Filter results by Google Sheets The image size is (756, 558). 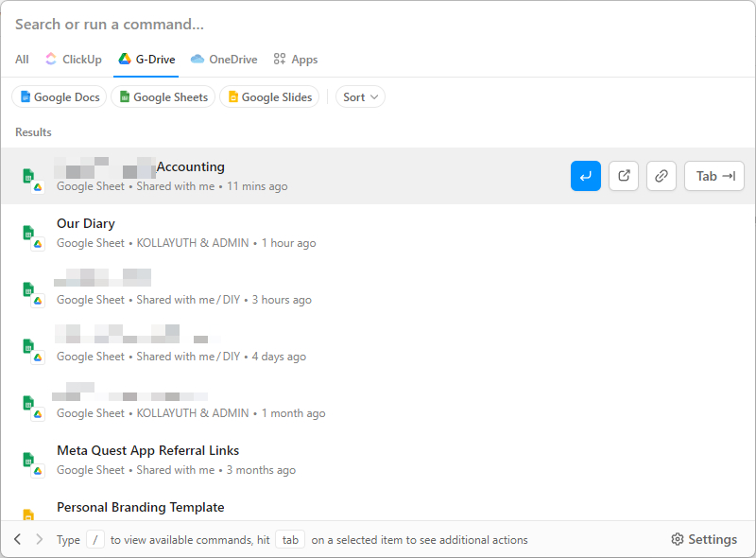coord(163,97)
